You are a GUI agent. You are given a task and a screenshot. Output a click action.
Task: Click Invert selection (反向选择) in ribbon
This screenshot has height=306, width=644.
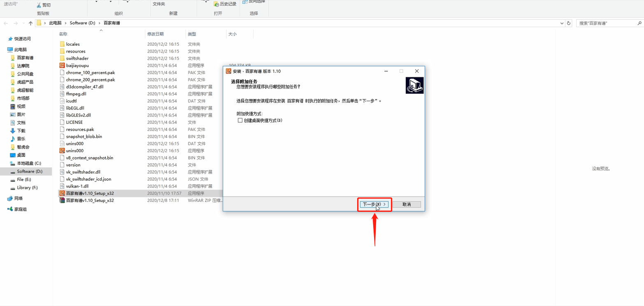(254, 1)
